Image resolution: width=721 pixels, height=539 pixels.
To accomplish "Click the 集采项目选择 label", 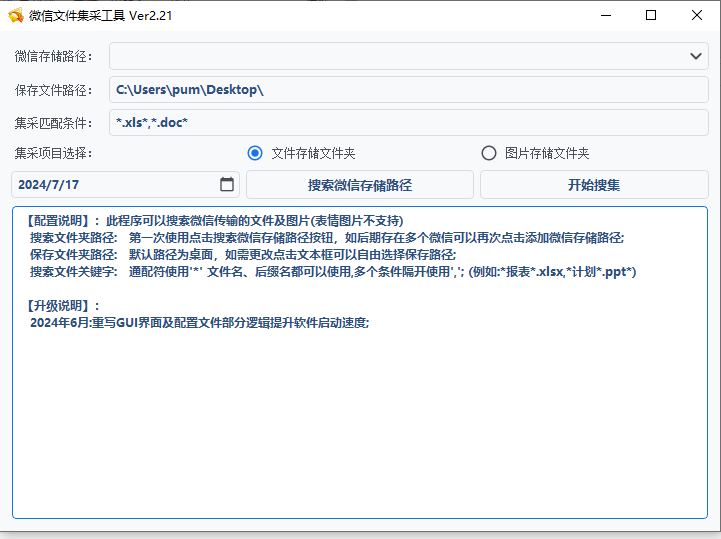I will (53, 153).
